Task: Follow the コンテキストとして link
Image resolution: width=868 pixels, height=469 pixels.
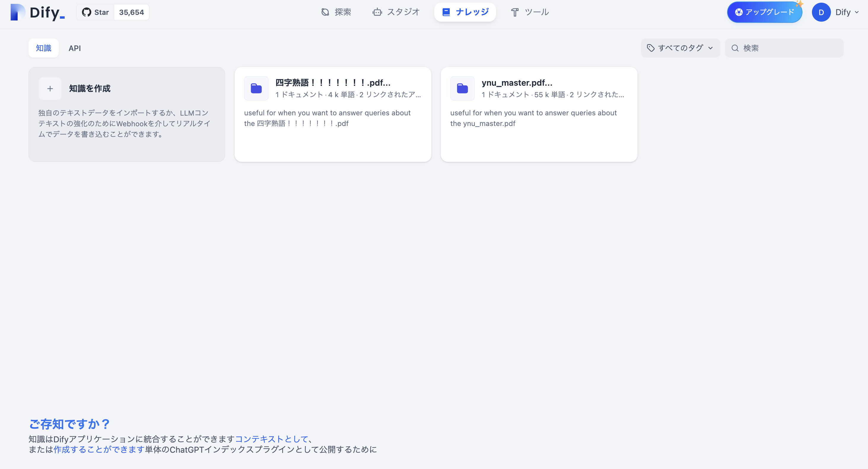Action: [x=271, y=439]
